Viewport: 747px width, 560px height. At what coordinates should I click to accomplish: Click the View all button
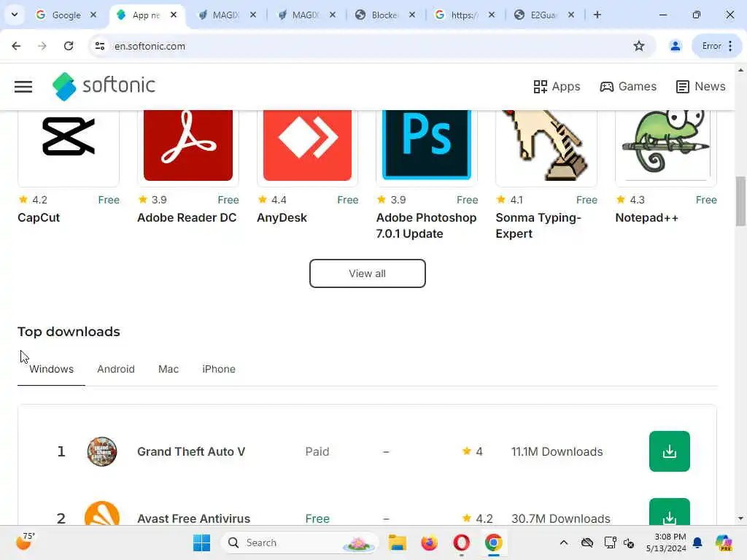click(368, 273)
